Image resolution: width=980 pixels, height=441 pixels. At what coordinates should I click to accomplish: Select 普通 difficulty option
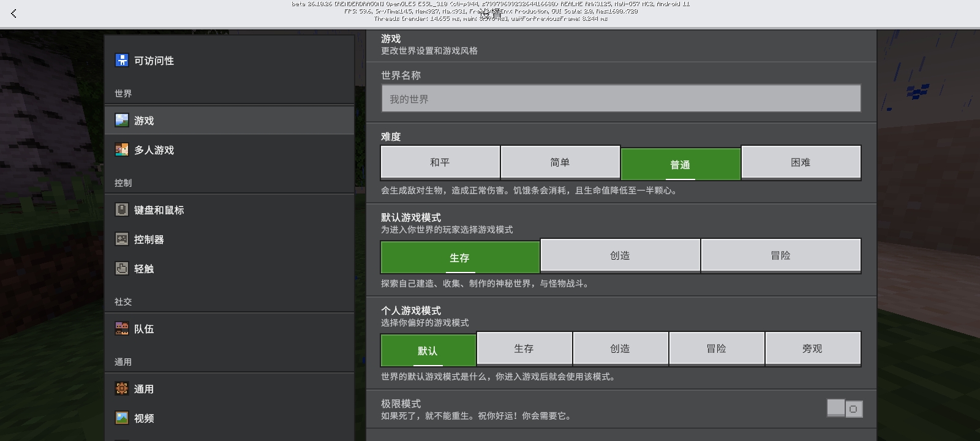(680, 164)
